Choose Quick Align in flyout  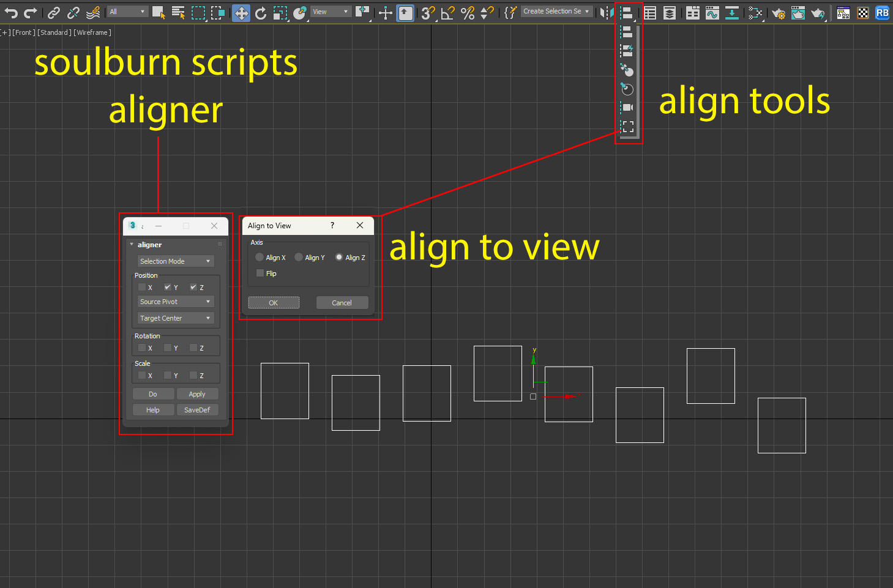627,50
